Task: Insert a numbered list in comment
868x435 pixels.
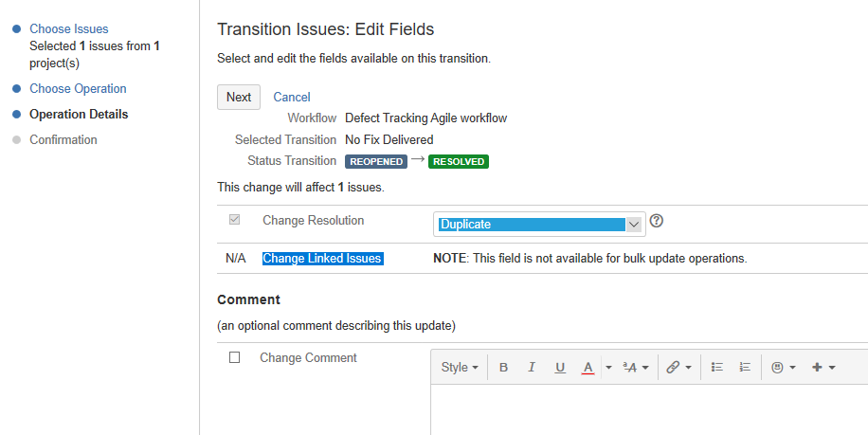Action: 745,368
